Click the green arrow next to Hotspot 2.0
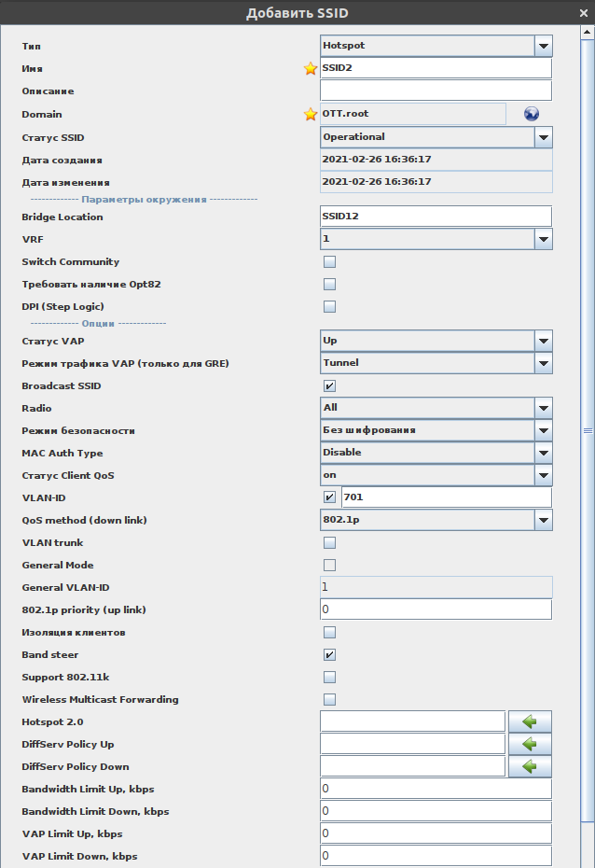The height and width of the screenshot is (868, 595). pyautogui.click(x=530, y=721)
